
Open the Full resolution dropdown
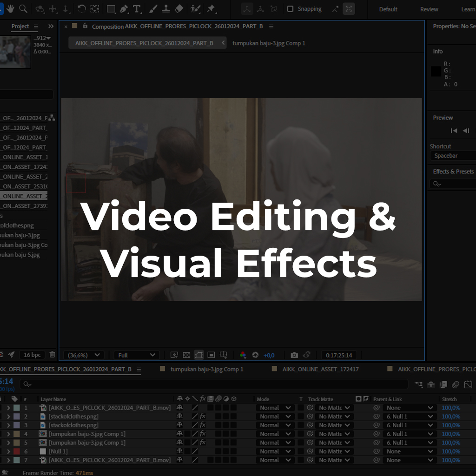[x=136, y=355]
